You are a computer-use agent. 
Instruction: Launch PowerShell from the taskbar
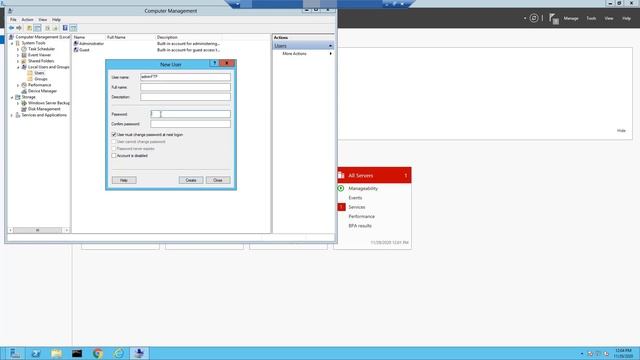tap(36, 353)
